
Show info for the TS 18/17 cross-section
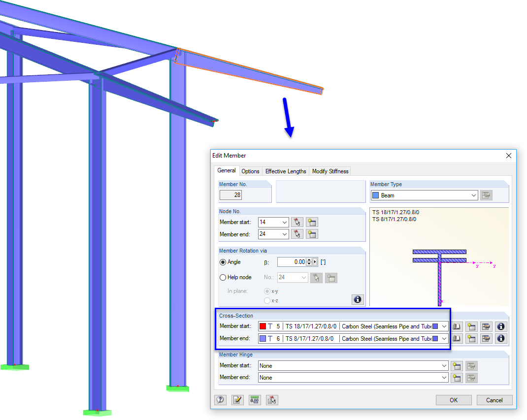(501, 326)
